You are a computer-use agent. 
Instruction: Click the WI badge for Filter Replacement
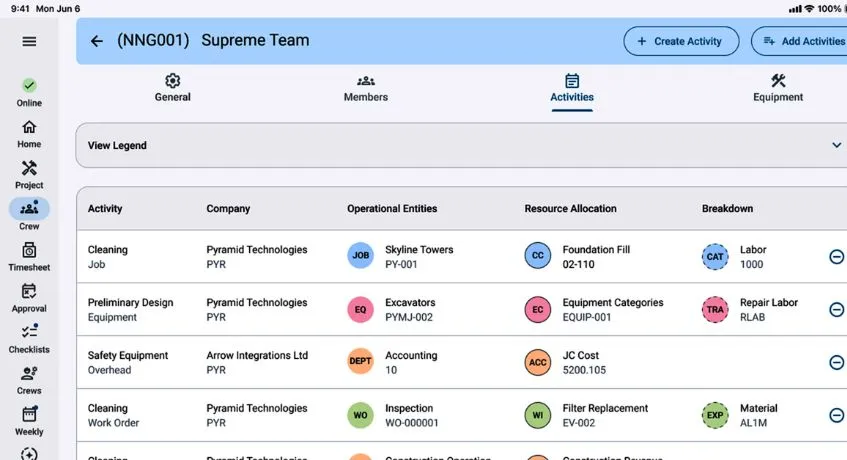point(537,415)
